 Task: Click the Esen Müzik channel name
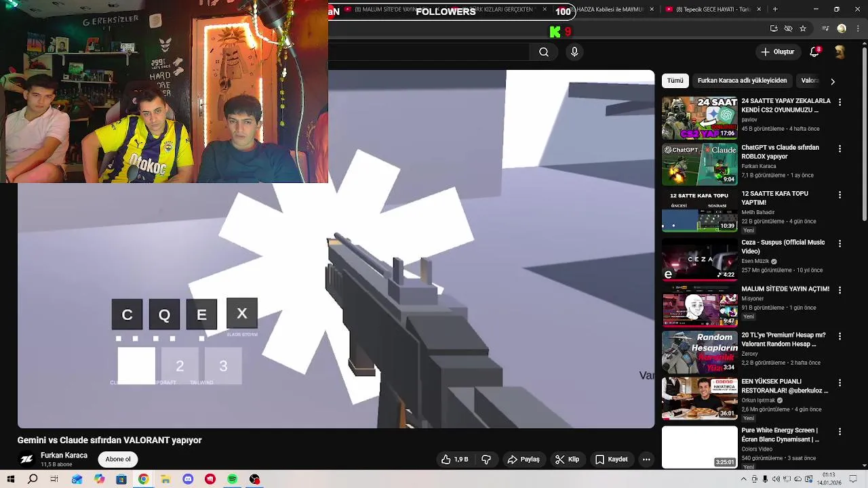pyautogui.click(x=755, y=262)
